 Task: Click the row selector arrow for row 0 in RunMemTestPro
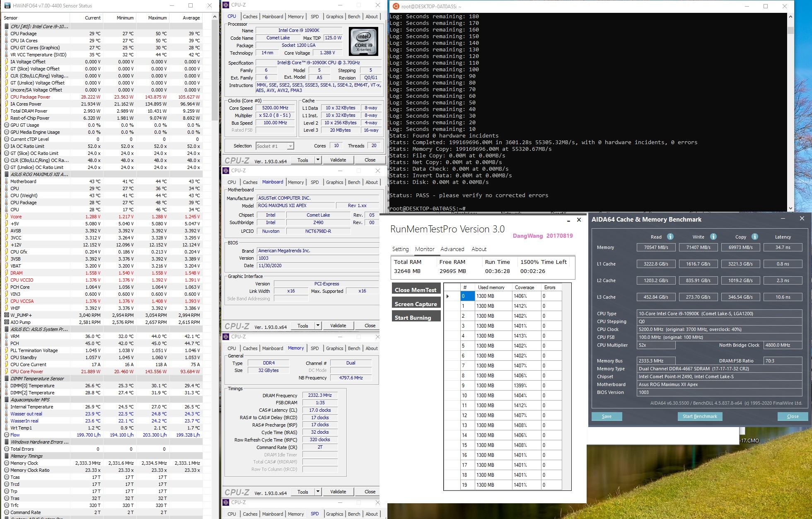point(448,296)
